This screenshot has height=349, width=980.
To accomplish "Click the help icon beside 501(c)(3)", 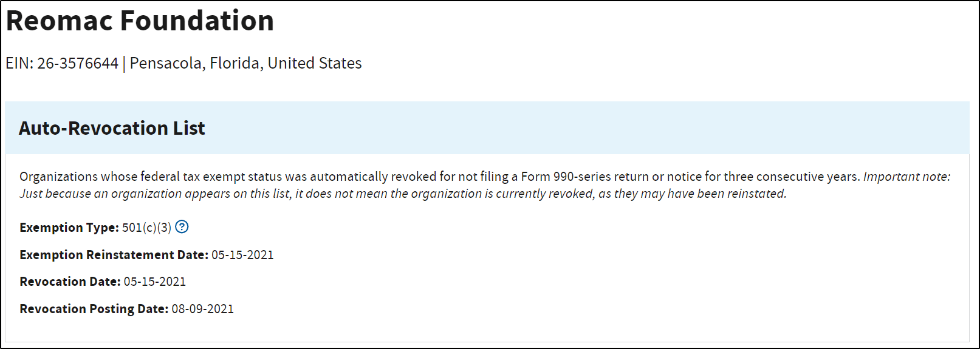I will (x=182, y=227).
